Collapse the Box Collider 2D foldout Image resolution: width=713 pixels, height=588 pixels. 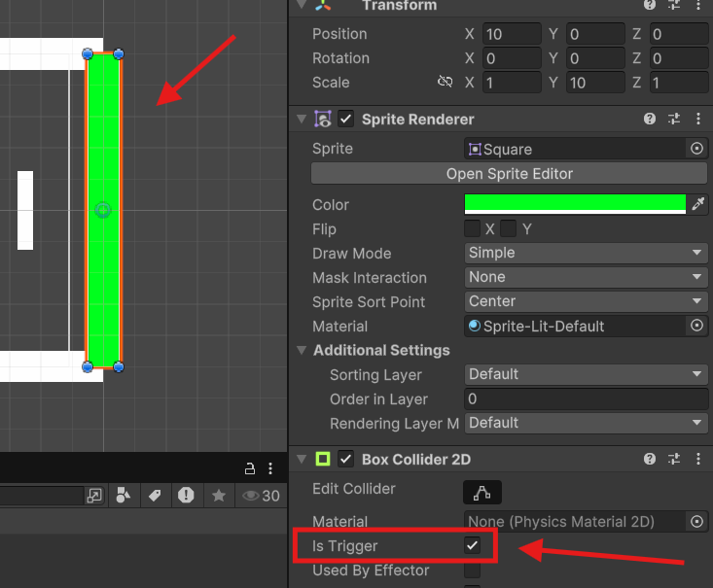click(301, 459)
